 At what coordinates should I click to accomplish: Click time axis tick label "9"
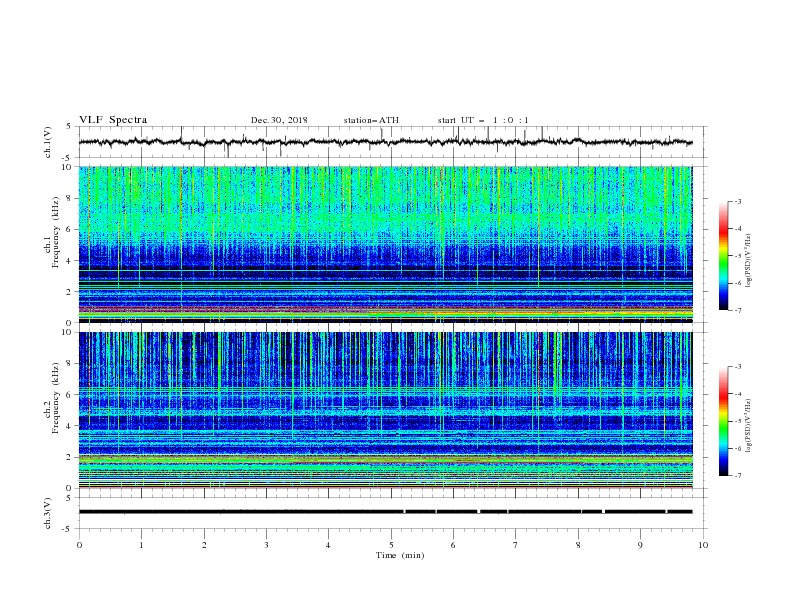(640, 545)
